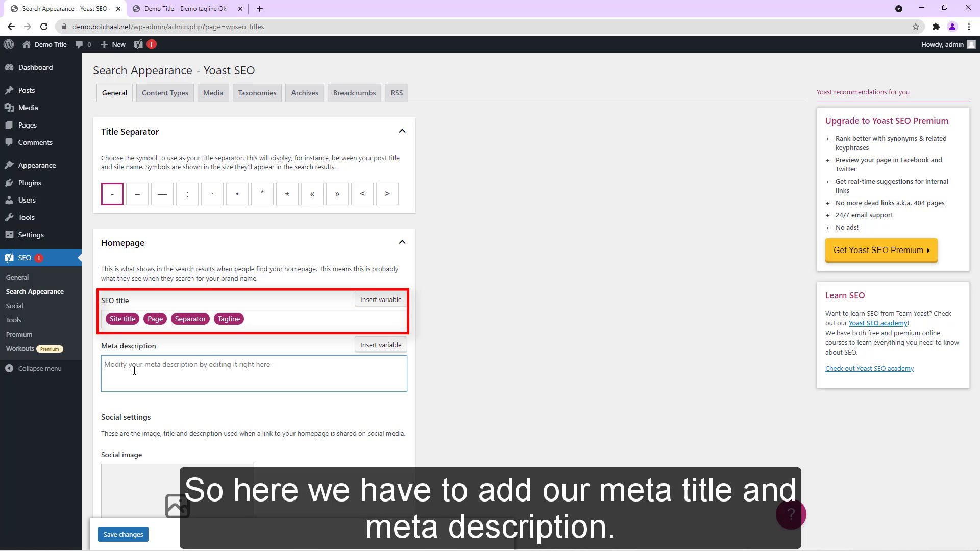This screenshot has width=980, height=551.
Task: Click the Tagline variable tag
Action: (229, 319)
